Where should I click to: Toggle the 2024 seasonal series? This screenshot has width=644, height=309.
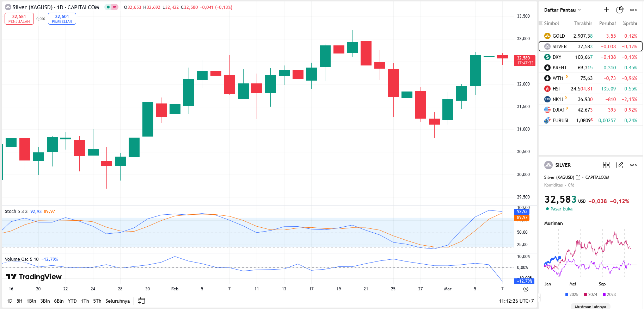tap(590, 295)
